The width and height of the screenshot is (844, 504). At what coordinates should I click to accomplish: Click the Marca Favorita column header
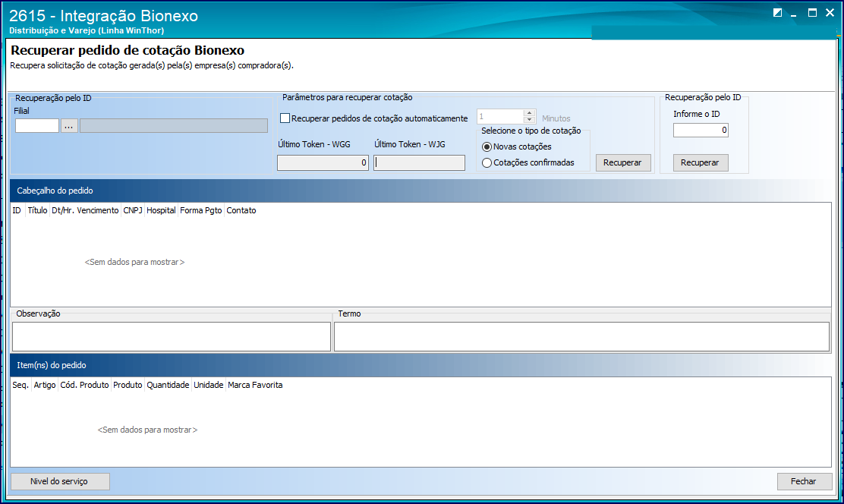[255, 385]
